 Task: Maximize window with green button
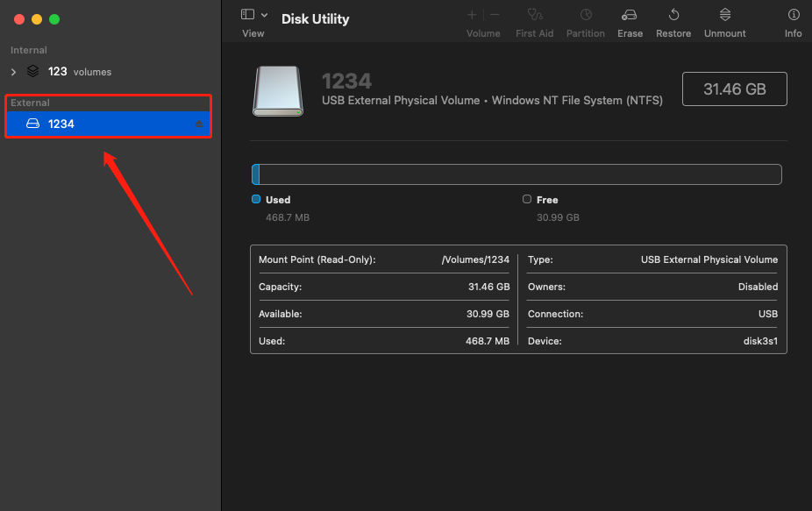(x=54, y=19)
